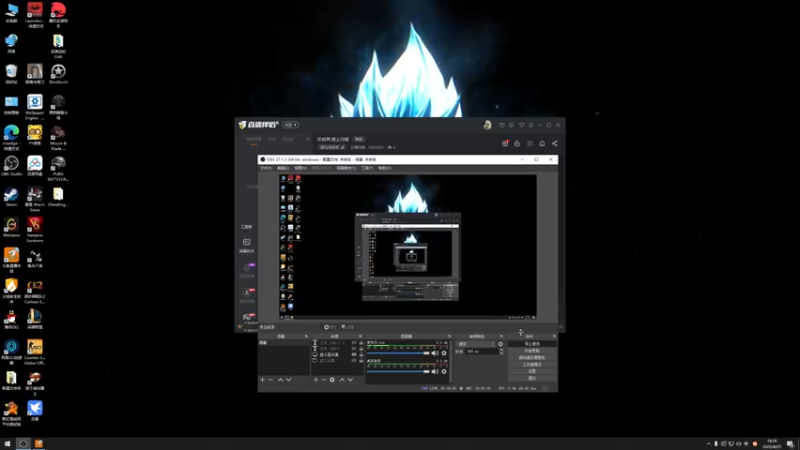The height and width of the screenshot is (450, 800).
Task: Click the 停止推流 stop streaming button
Action: (532, 344)
